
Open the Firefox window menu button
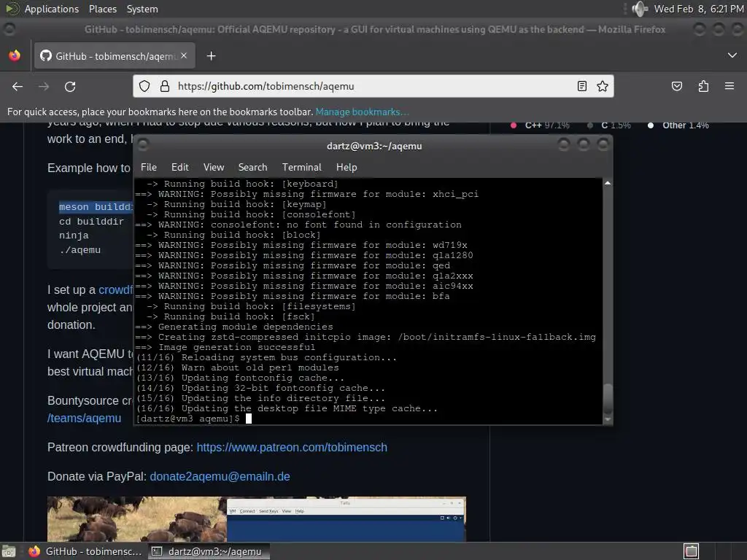pyautogui.click(x=9, y=29)
